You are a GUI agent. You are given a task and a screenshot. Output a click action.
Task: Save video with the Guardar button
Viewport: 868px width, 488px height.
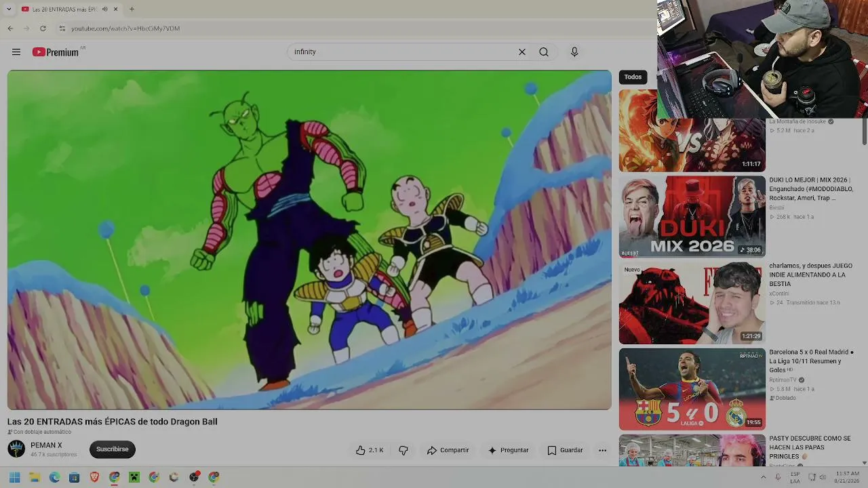(x=565, y=450)
